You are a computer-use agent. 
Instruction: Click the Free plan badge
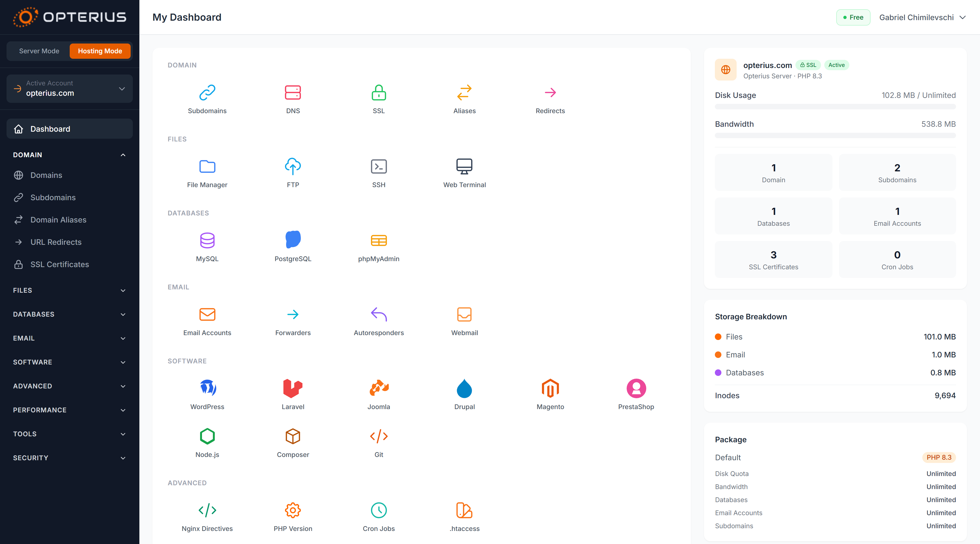pyautogui.click(x=853, y=17)
